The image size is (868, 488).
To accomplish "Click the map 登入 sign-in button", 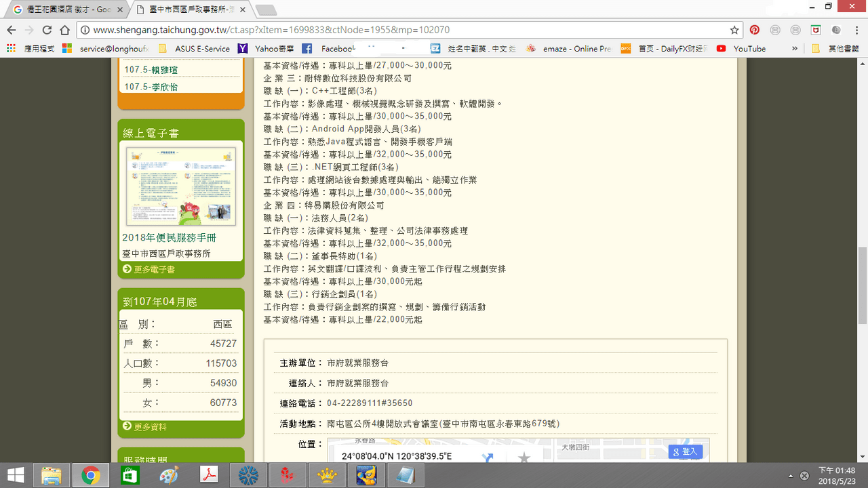I will tap(686, 451).
